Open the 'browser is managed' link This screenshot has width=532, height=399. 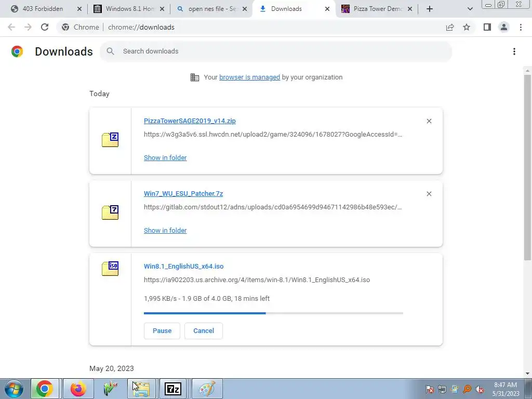click(x=250, y=77)
